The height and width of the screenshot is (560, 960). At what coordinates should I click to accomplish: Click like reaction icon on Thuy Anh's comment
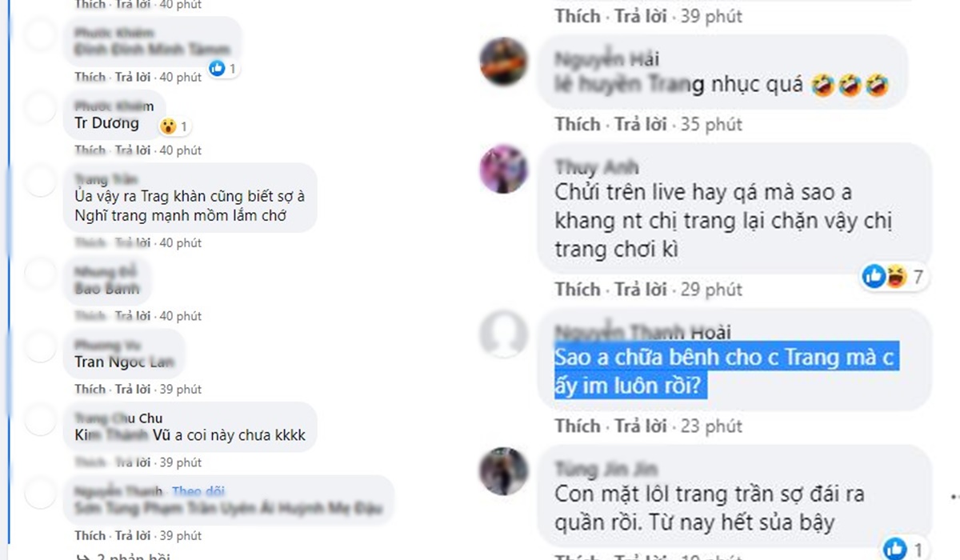(x=874, y=277)
